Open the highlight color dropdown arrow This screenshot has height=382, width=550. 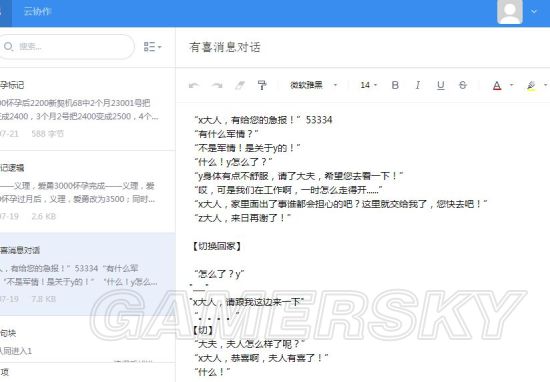[545, 85]
